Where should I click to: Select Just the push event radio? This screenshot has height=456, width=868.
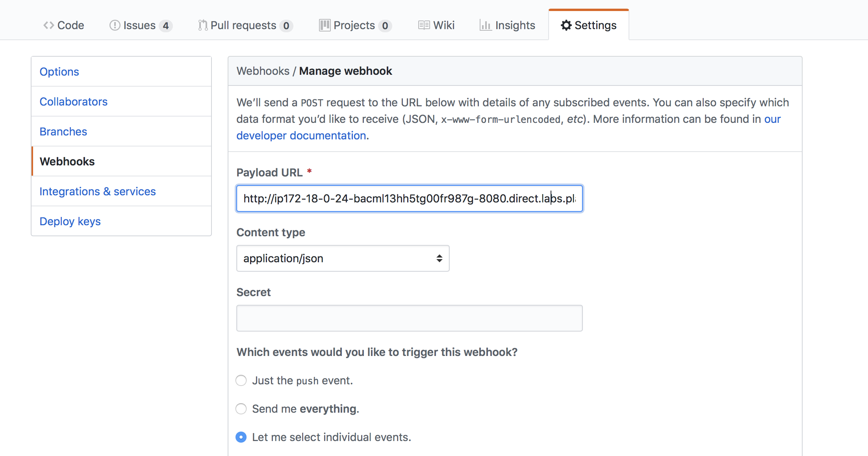click(241, 380)
